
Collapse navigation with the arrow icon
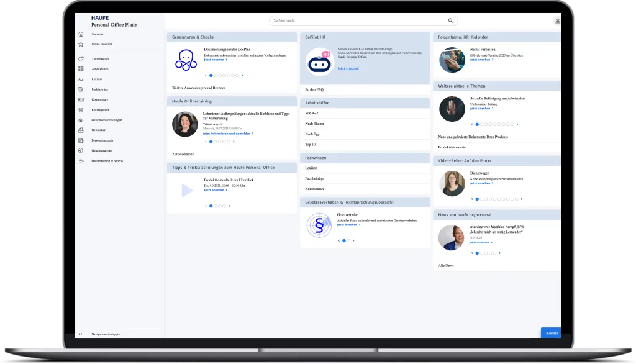(81, 334)
